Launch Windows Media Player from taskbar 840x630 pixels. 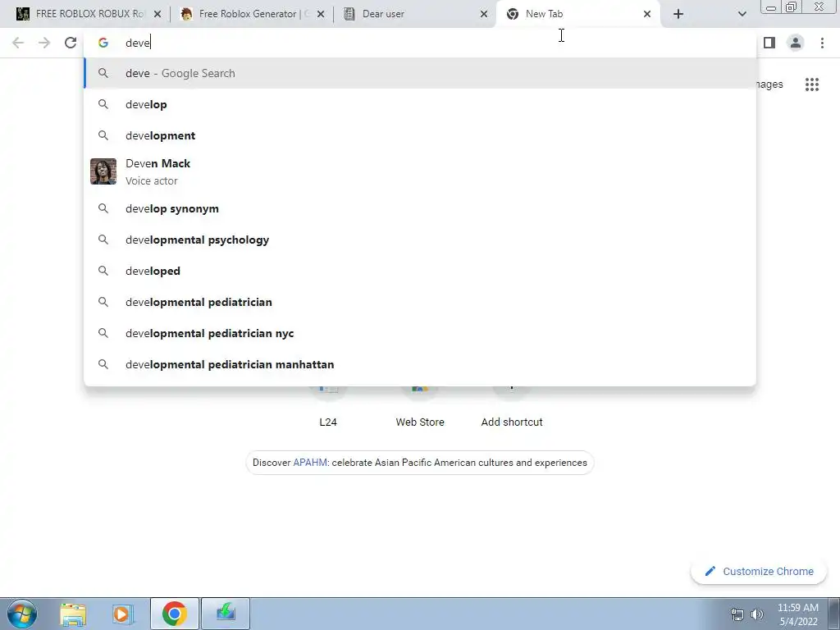coord(123,614)
